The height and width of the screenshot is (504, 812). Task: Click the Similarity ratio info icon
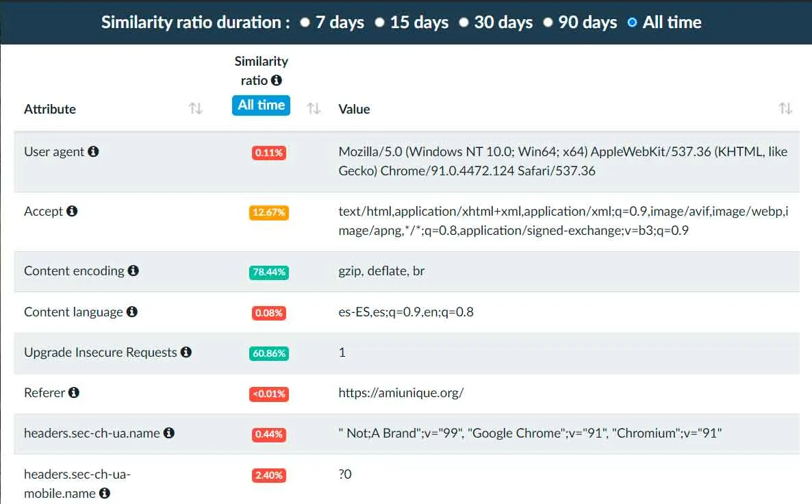point(277,80)
